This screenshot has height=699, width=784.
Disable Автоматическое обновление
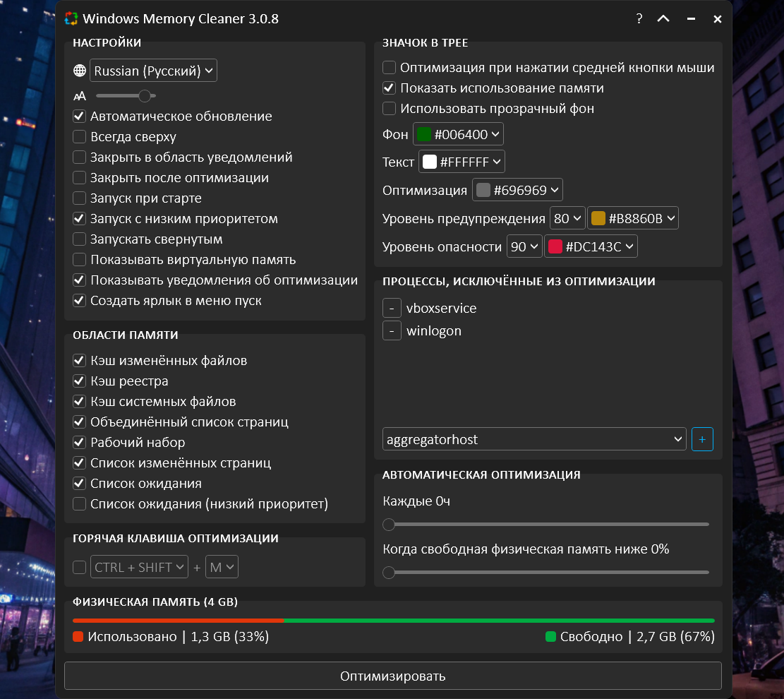[79, 116]
